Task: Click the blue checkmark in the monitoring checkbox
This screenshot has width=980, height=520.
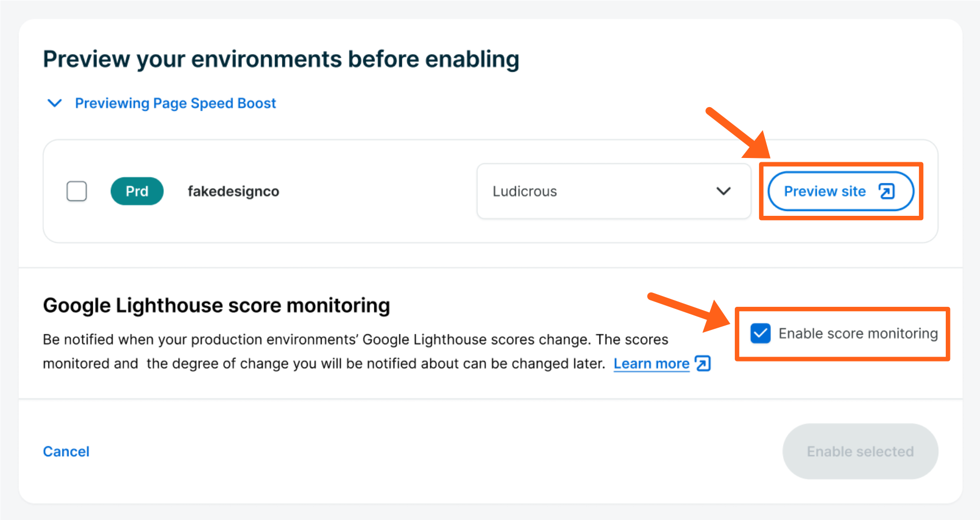Action: click(x=760, y=333)
